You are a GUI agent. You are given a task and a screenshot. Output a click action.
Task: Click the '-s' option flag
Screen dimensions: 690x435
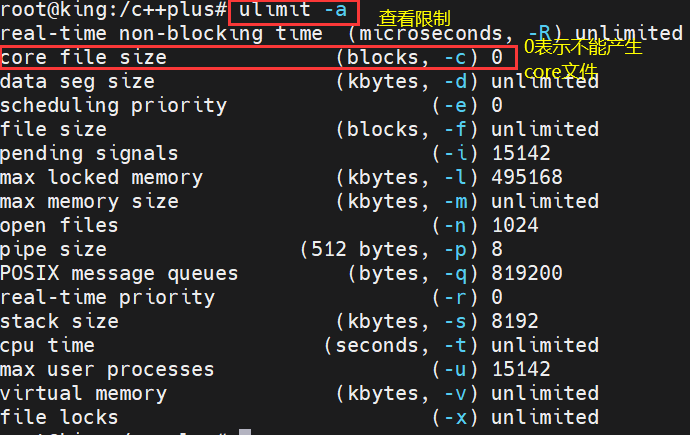(x=455, y=322)
